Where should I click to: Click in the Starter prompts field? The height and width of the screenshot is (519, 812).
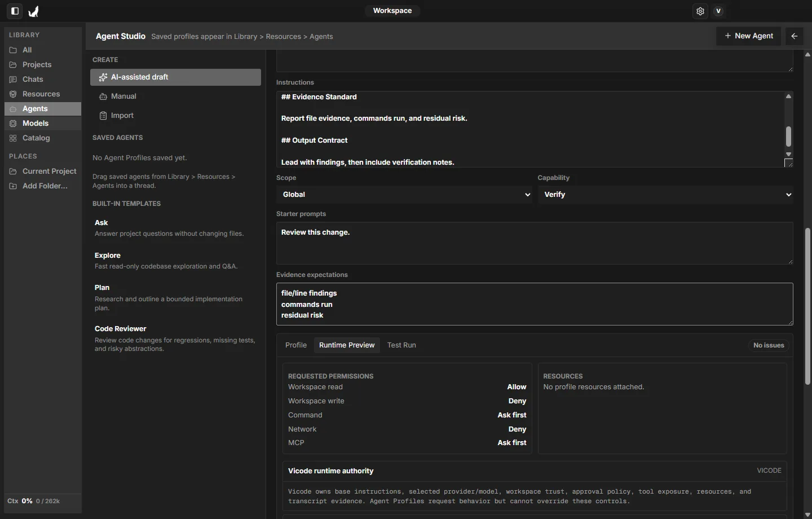pos(535,243)
